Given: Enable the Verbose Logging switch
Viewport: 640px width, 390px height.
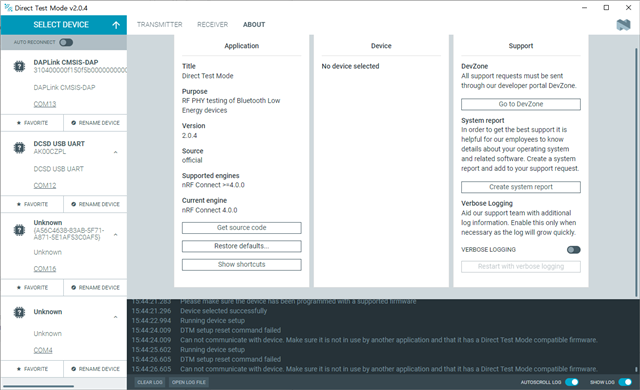Looking at the screenshot, I should tap(573, 250).
